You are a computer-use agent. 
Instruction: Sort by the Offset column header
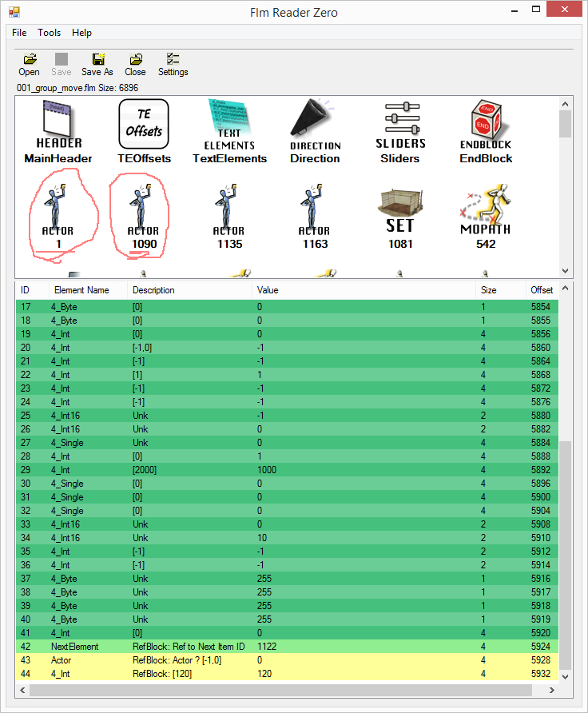tap(542, 290)
